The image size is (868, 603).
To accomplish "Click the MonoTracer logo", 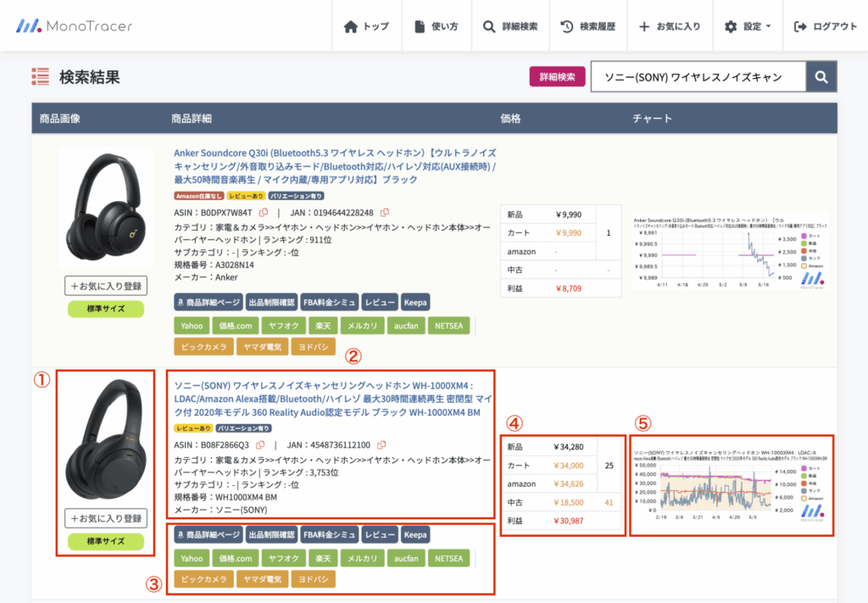I will [x=75, y=25].
